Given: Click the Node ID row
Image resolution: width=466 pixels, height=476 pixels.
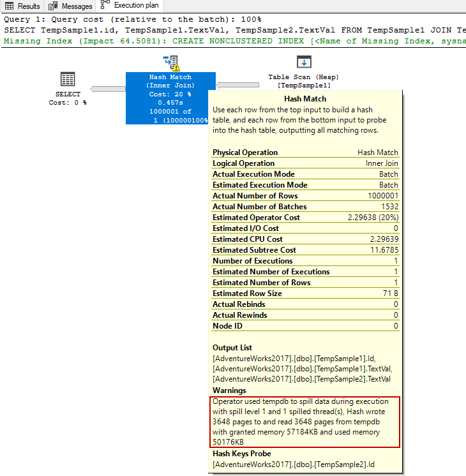Looking at the screenshot, I should coord(305,326).
